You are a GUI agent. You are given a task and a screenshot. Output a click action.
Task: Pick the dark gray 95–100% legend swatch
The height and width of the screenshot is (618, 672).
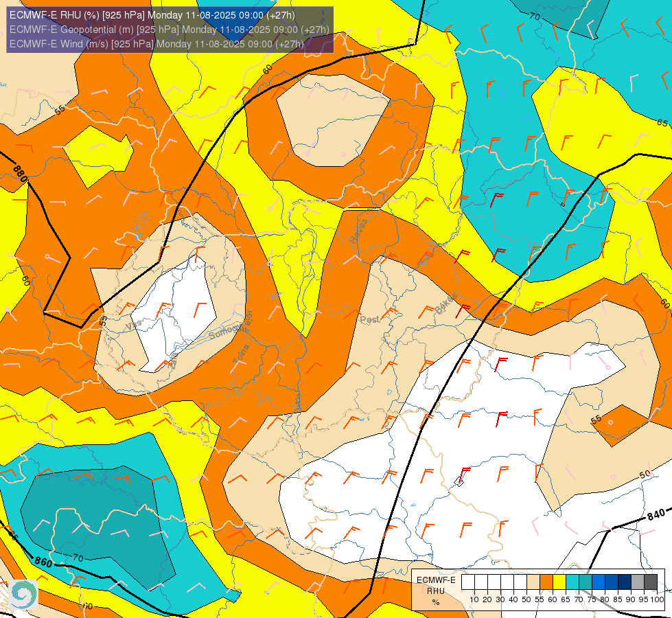651,582
